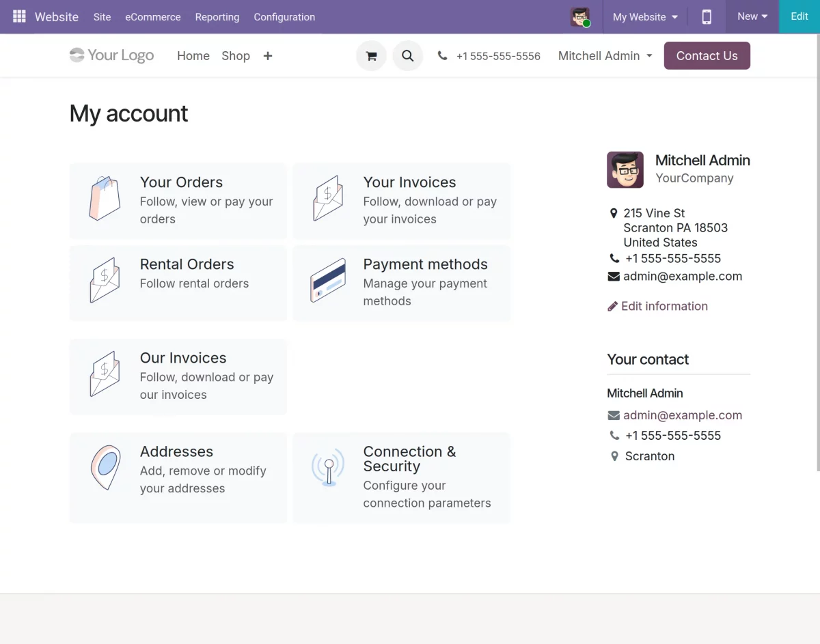Open the eCommerce menu

point(153,17)
